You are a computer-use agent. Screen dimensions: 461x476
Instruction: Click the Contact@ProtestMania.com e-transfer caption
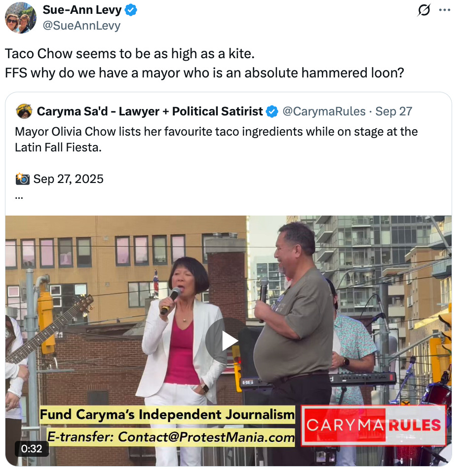coord(171,437)
